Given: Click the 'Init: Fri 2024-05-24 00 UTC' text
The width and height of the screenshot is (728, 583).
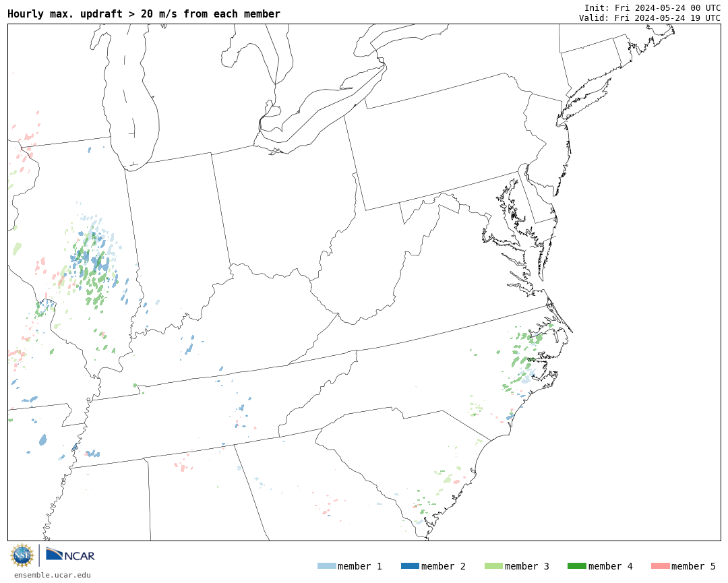Looking at the screenshot, I should [x=653, y=8].
